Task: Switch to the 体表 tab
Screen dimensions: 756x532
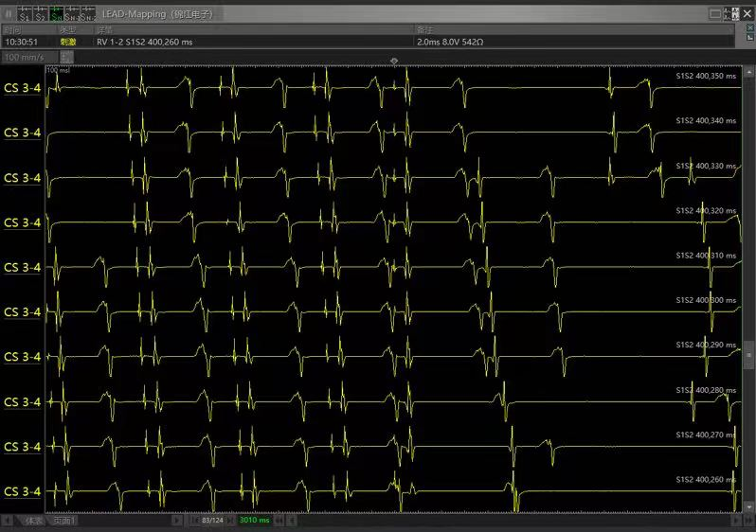Action: pos(34,521)
